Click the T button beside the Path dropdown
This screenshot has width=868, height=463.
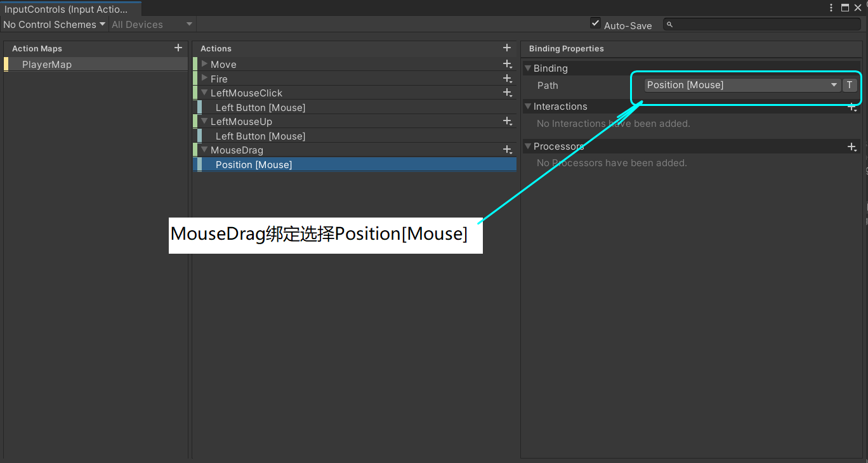[x=850, y=84]
